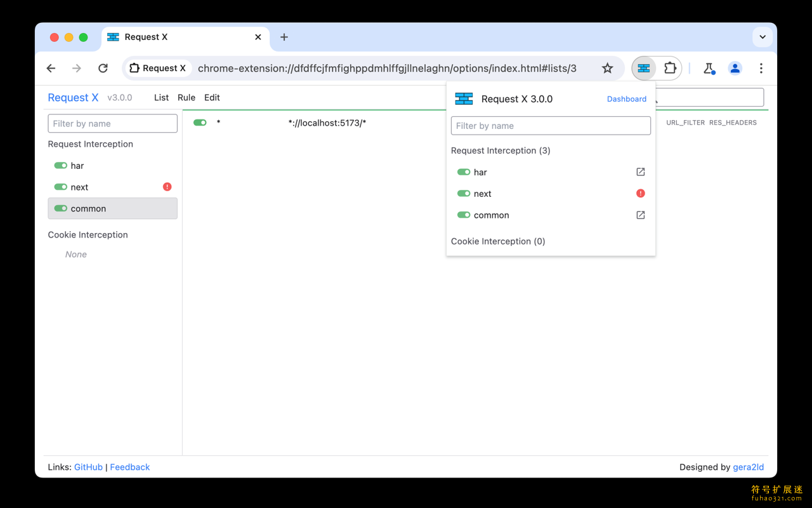Open the tab search dropdown arrow
The height and width of the screenshot is (508, 812).
coord(763,37)
